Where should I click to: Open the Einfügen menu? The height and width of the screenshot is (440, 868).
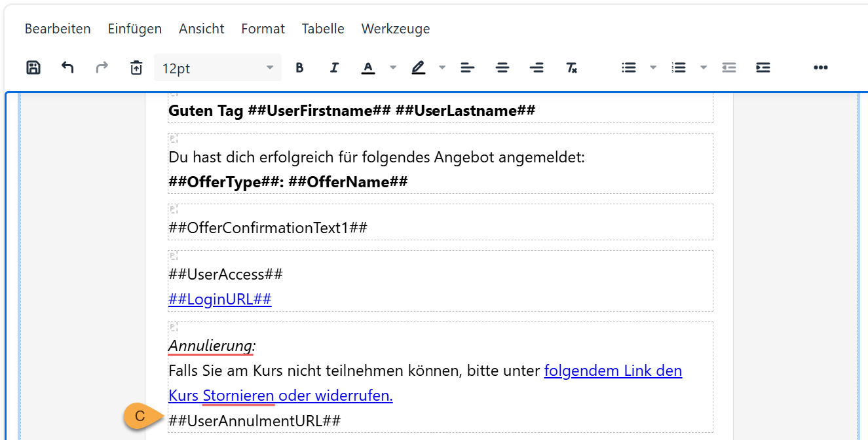135,29
